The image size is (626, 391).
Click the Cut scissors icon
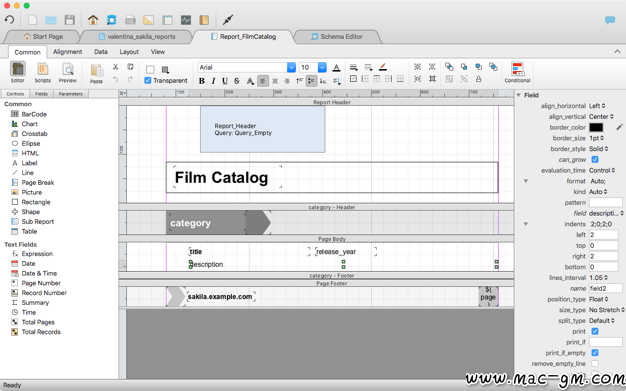(115, 67)
